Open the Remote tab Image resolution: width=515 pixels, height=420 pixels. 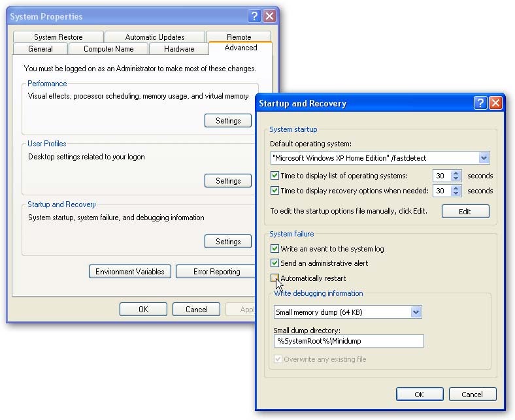tap(239, 37)
